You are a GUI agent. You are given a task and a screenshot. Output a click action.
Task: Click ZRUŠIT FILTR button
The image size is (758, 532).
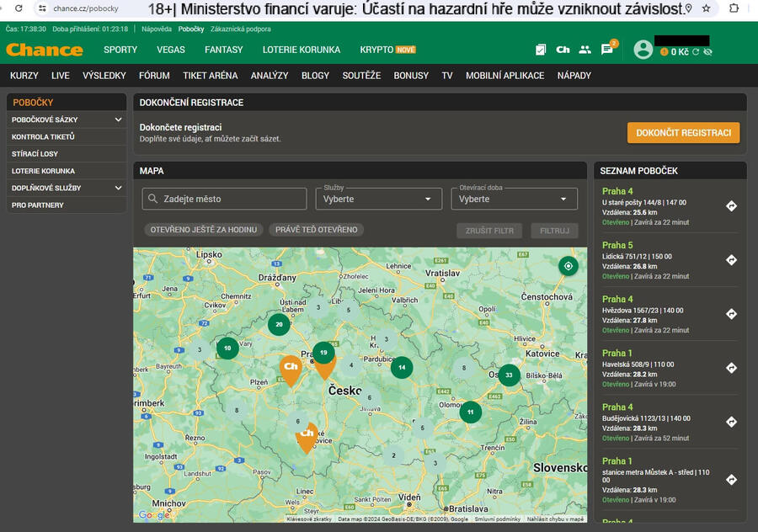489,231
